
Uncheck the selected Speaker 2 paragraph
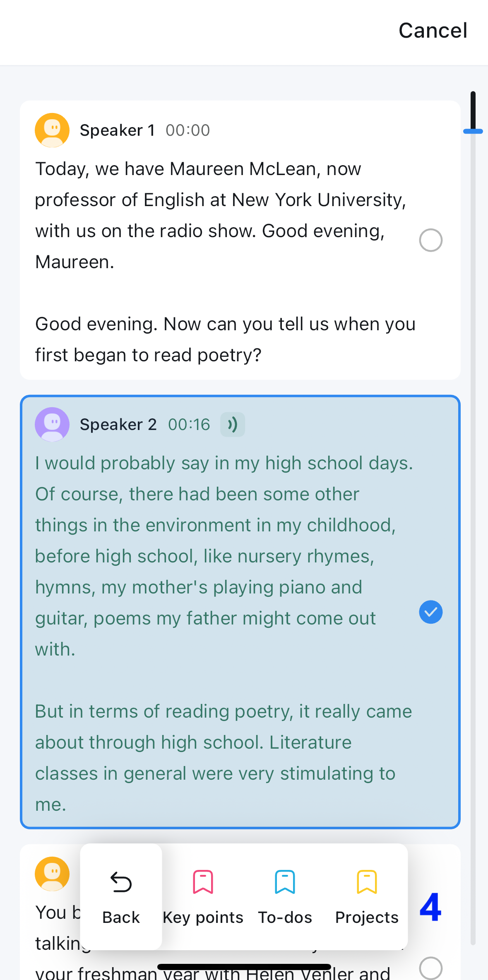pos(431,612)
